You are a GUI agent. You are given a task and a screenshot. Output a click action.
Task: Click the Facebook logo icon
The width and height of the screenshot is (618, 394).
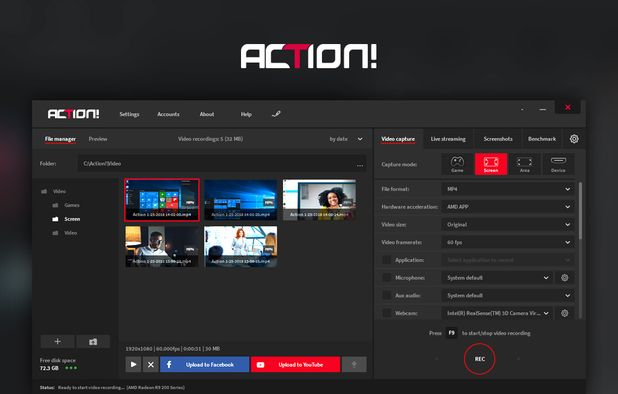[x=169, y=364]
